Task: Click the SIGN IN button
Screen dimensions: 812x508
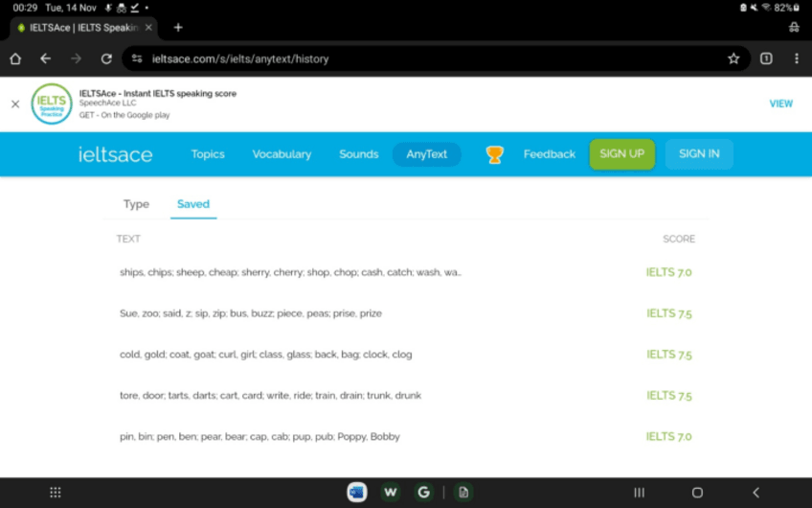Action: click(x=698, y=154)
